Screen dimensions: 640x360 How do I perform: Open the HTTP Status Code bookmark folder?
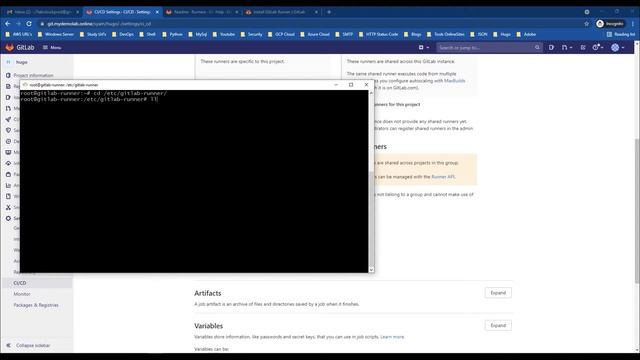[378, 34]
